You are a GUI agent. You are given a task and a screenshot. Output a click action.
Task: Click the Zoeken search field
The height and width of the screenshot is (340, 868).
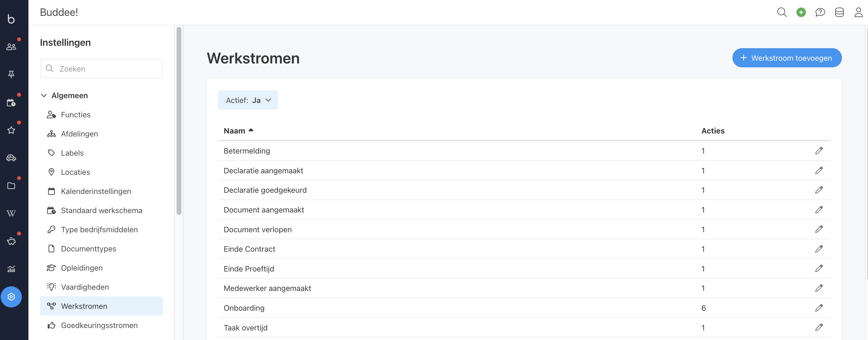pyautogui.click(x=101, y=69)
